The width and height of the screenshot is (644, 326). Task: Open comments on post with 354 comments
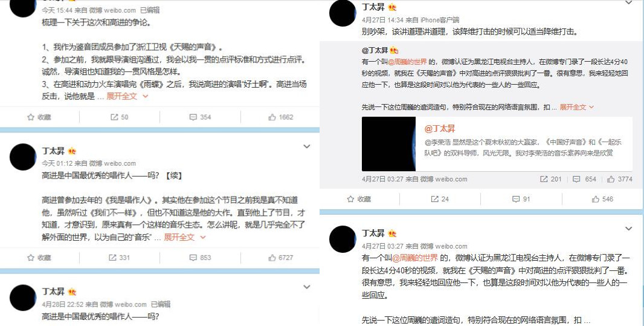point(200,117)
